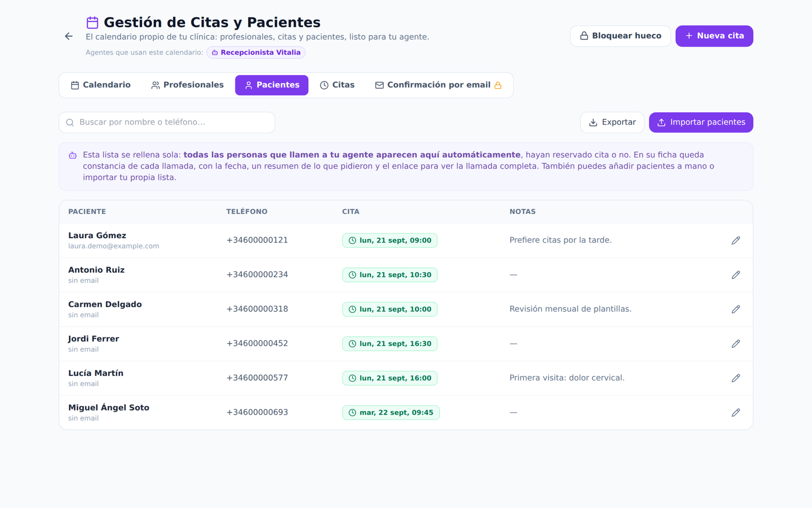Edit Antonio Ruiz with the pencil icon
This screenshot has height=508, width=812.
coord(736,275)
